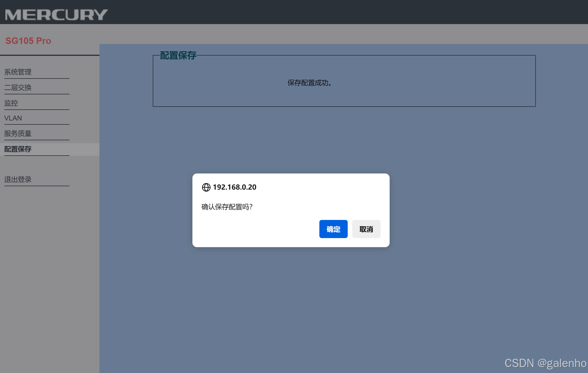
Task: Open 二层交换 menu
Action: pos(18,88)
